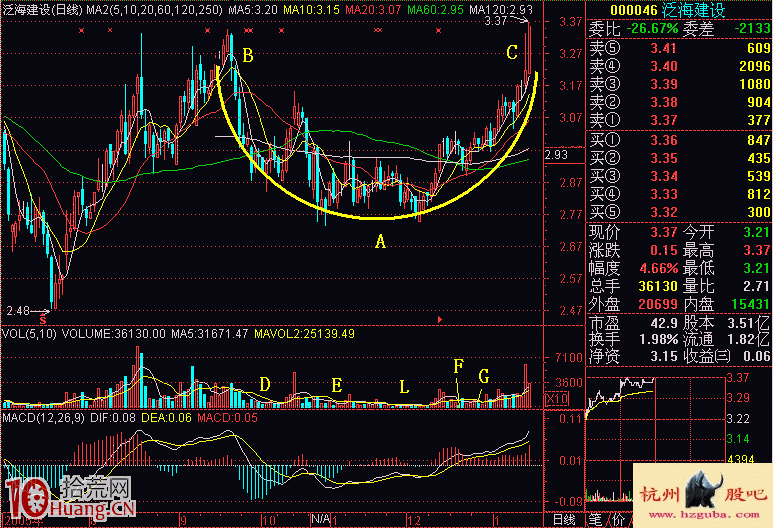Click the 市盈 ratio 42.9
Screen dimensions: 773x528
tap(664, 323)
